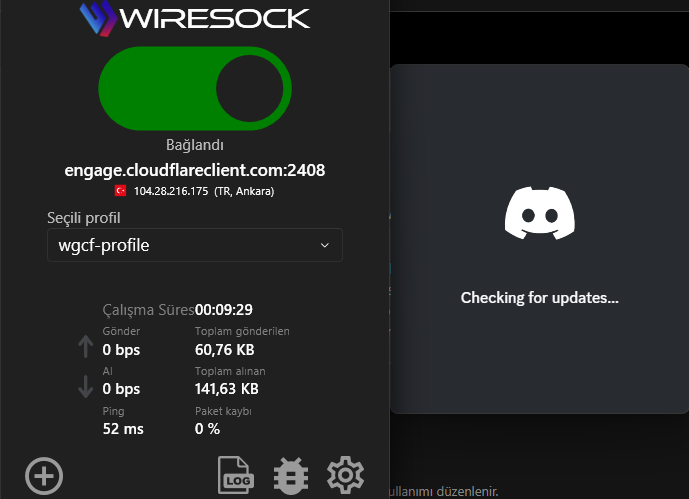Viewport: 689px width, 499px height.
Task: Click the Discord logo in updater
Action: coord(540,213)
